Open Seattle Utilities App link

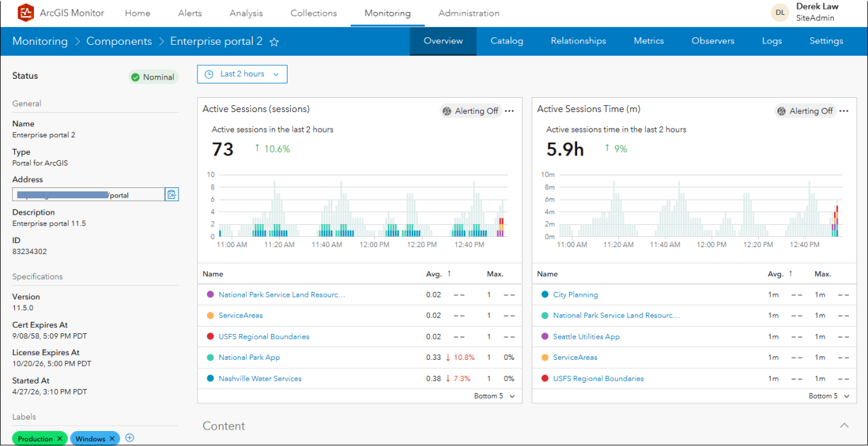click(x=587, y=337)
